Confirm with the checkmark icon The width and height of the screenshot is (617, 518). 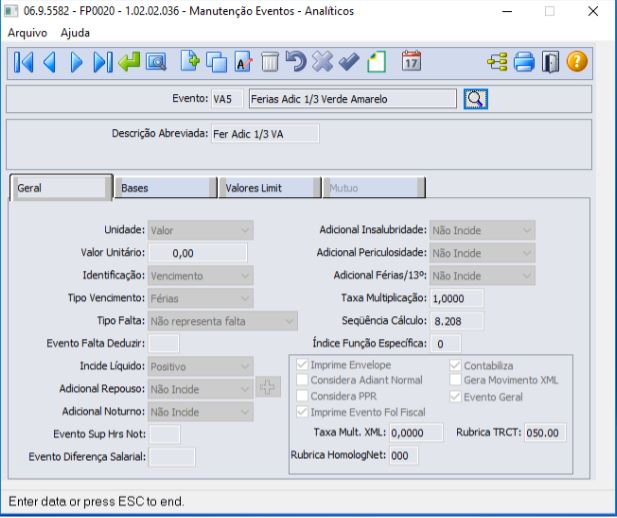[349, 62]
